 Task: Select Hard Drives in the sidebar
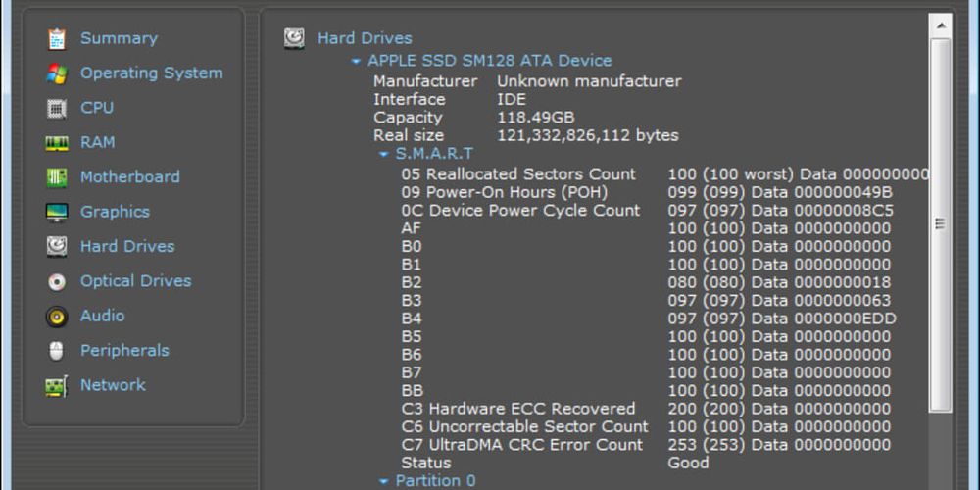click(x=127, y=246)
